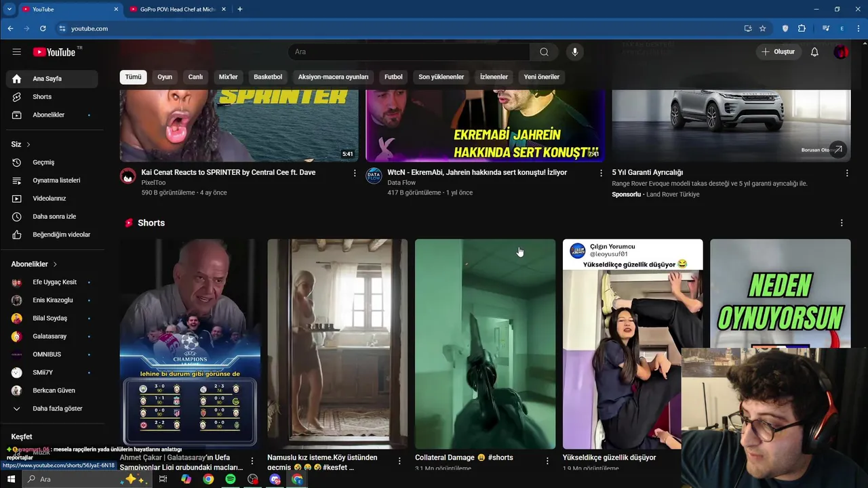Open Chrome extensions puzzle icon
Viewport: 868px width, 488px height.
click(x=802, y=28)
